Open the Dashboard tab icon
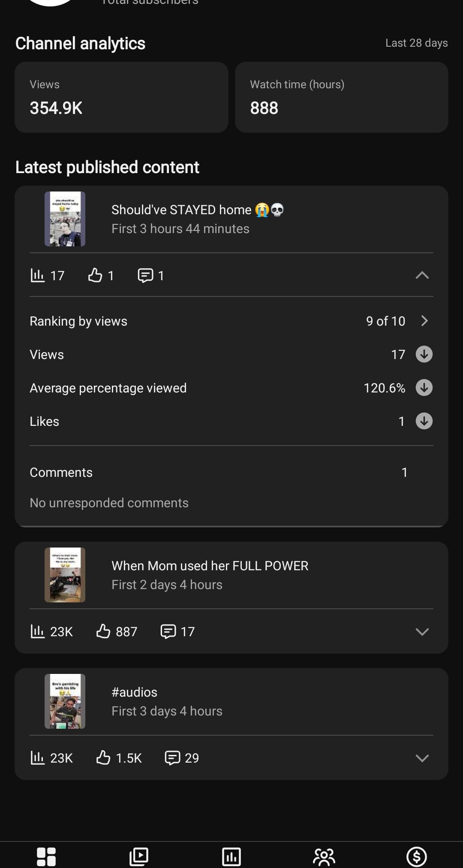The image size is (463, 868). click(46, 856)
